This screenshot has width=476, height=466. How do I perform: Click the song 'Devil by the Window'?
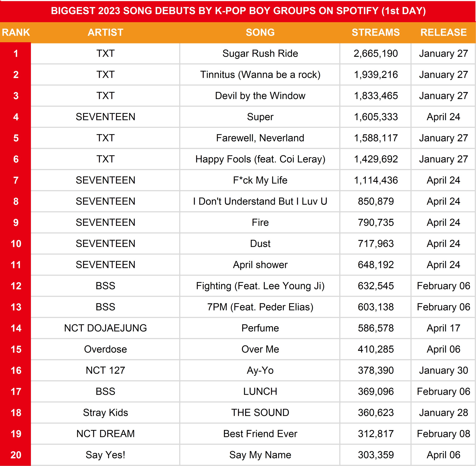click(260, 96)
